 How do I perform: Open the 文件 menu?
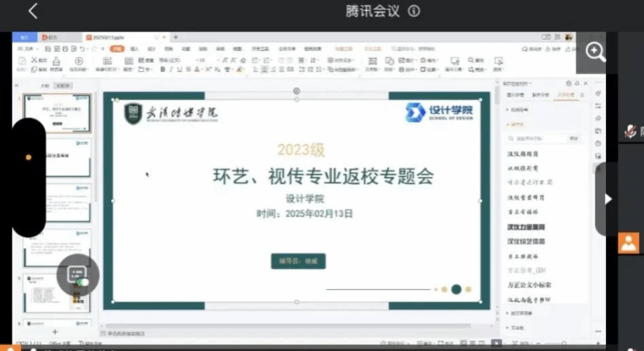click(26, 49)
